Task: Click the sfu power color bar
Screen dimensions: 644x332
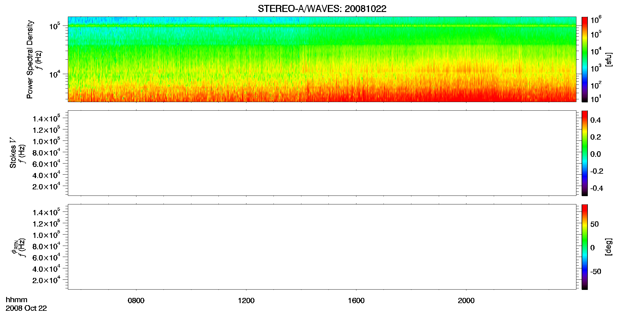Action: pos(585,59)
